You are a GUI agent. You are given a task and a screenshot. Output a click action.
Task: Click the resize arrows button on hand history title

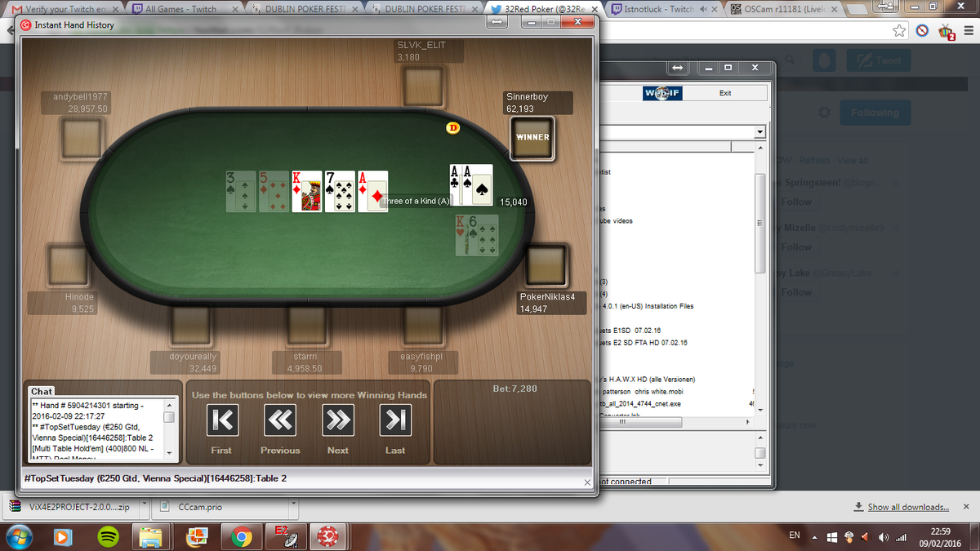coord(497,24)
